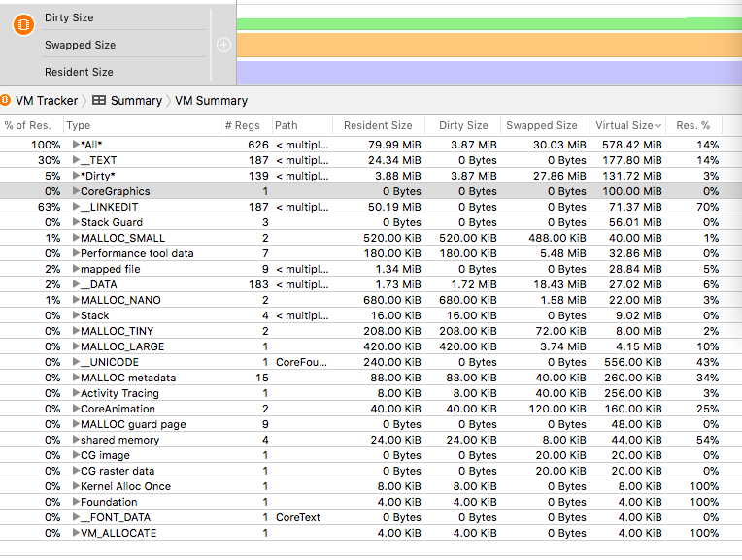742x560 pixels.
Task: Sort by Res. % column header
Action: [x=692, y=125]
